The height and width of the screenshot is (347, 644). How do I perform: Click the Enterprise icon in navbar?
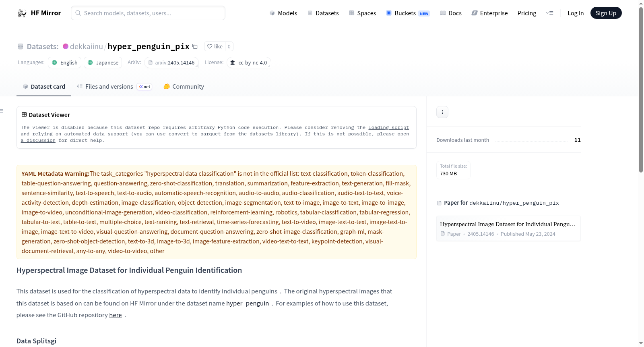[x=475, y=13]
